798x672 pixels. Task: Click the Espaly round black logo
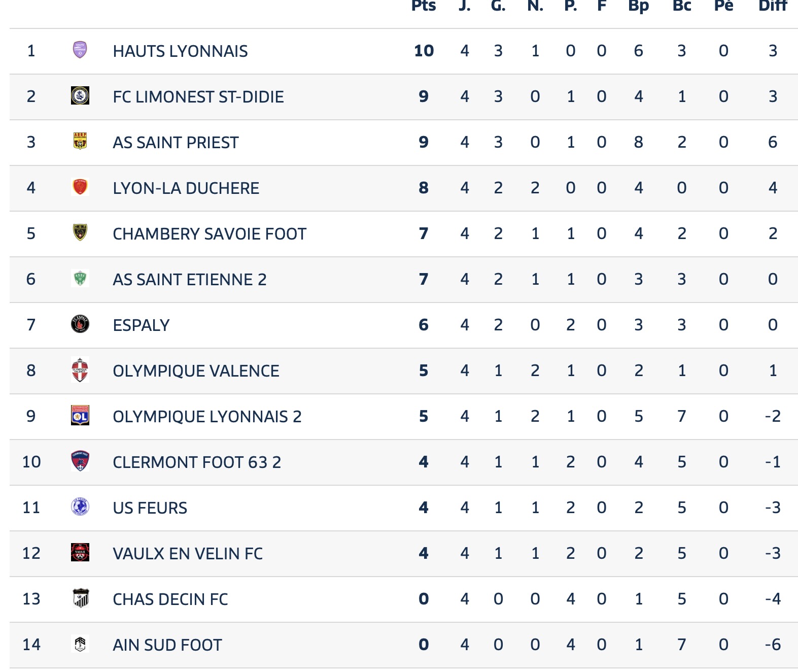(80, 324)
